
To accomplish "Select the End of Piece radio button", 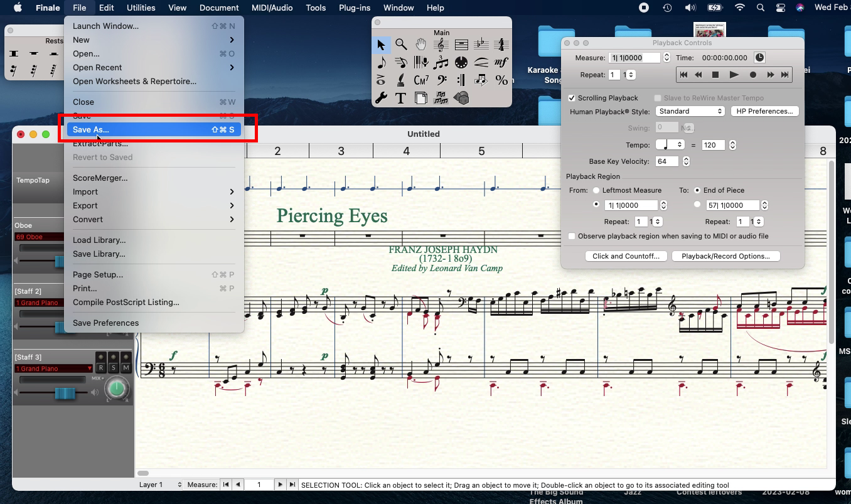I will pos(697,190).
